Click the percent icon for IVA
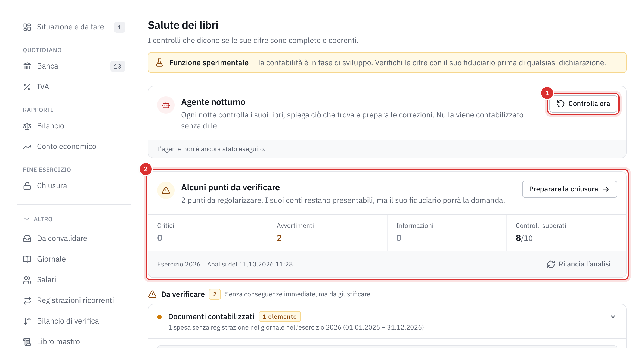 [x=27, y=87]
